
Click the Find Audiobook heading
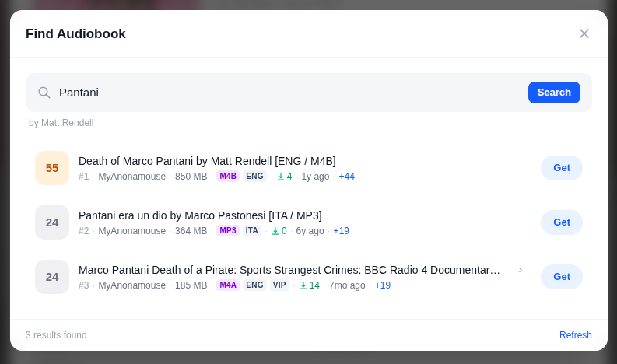[x=75, y=33]
